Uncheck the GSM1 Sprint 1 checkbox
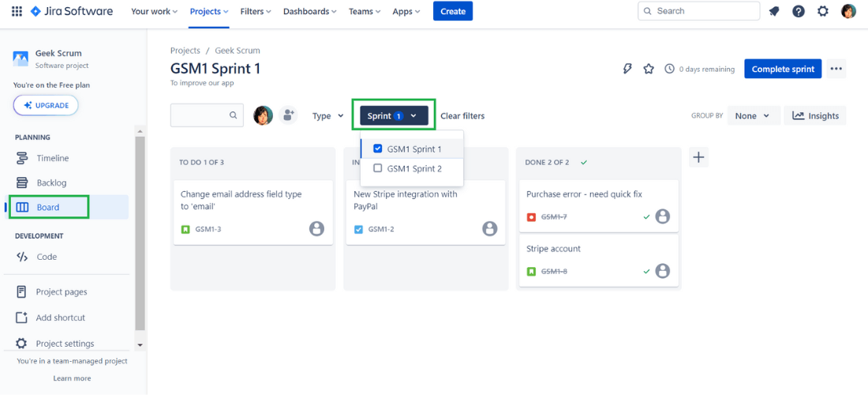This screenshot has width=868, height=395. coord(378,149)
